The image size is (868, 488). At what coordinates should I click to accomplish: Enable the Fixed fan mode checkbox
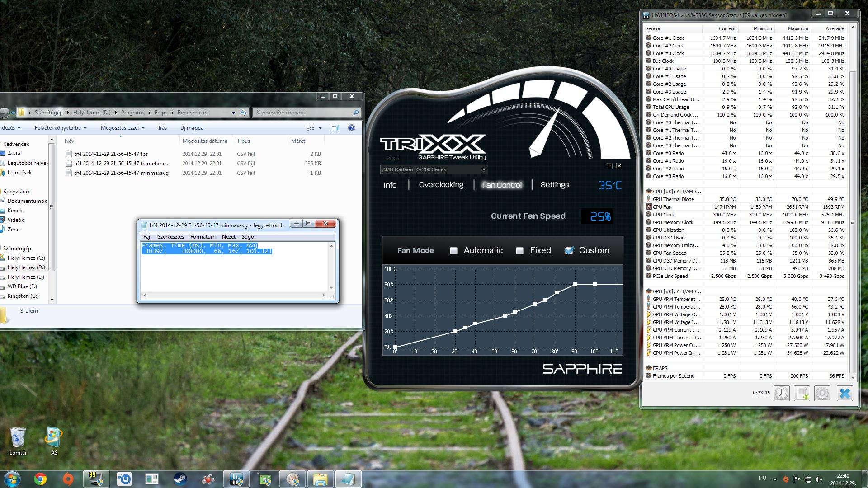pos(519,251)
